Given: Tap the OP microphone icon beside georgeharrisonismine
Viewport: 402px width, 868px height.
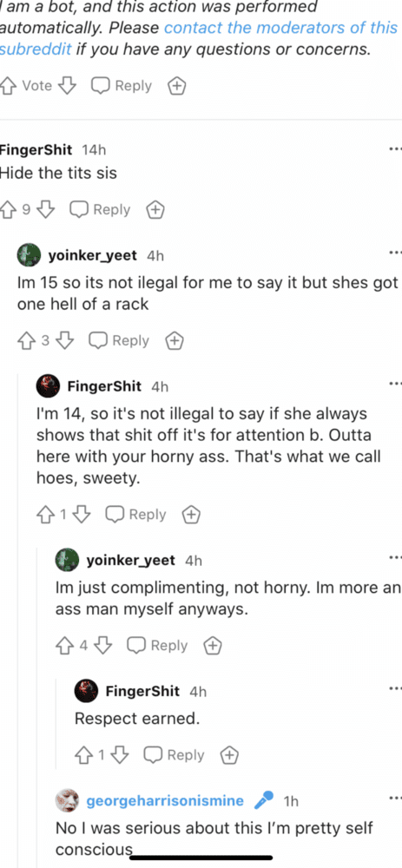Looking at the screenshot, I should pyautogui.click(x=264, y=800).
